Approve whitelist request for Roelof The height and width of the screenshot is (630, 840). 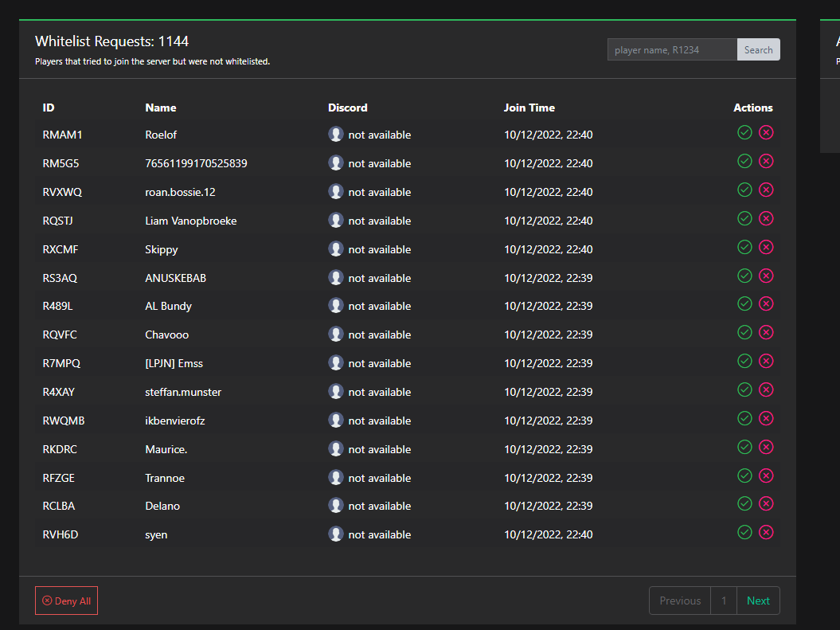[744, 132]
